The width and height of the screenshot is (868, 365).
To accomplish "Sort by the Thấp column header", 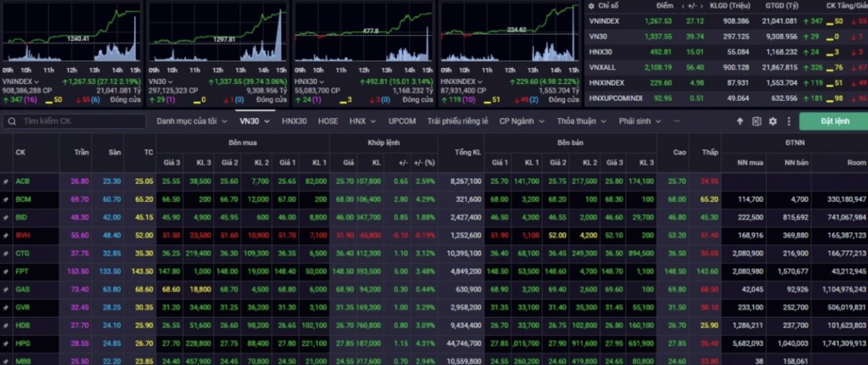I will 709,152.
